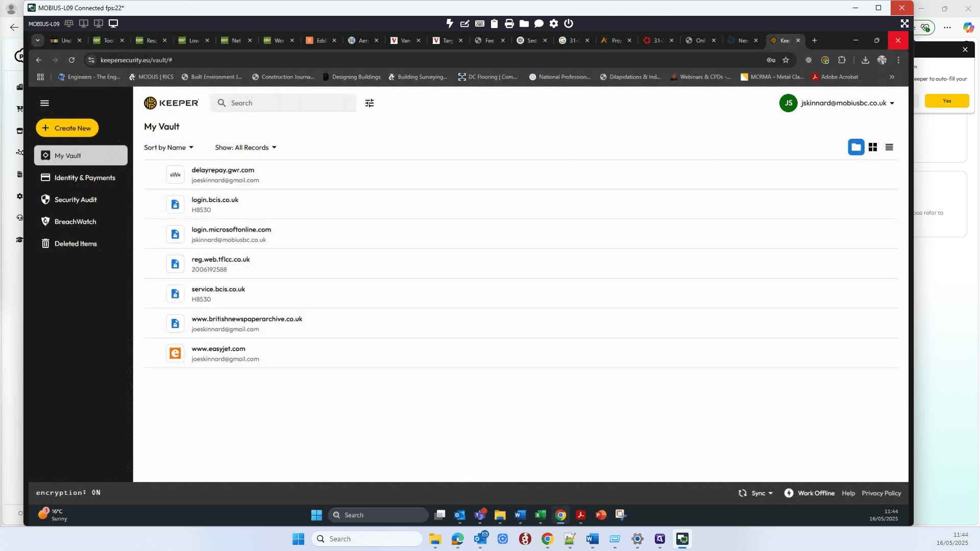Open the Help link in footer

(x=848, y=493)
